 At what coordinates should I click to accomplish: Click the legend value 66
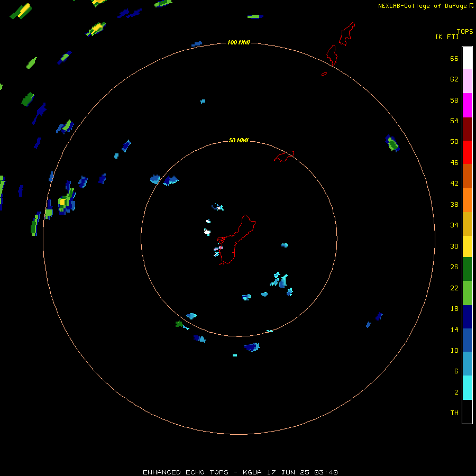pos(454,58)
